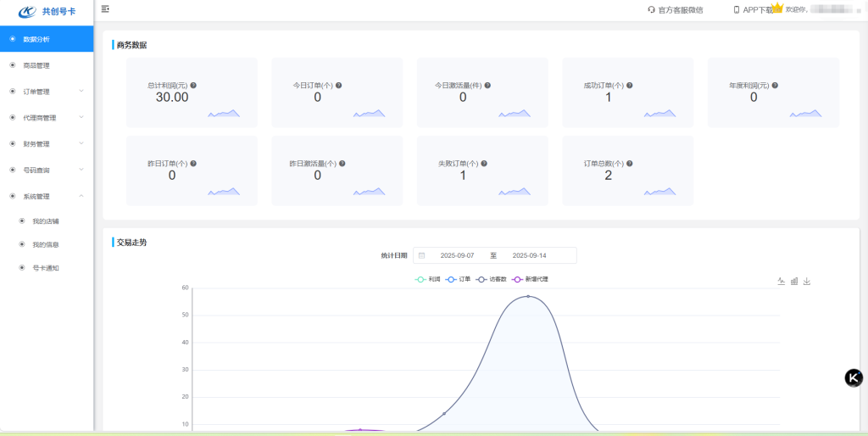This screenshot has height=436, width=868.
Task: Click the help icon beside 今日激活量(件)
Action: [487, 86]
